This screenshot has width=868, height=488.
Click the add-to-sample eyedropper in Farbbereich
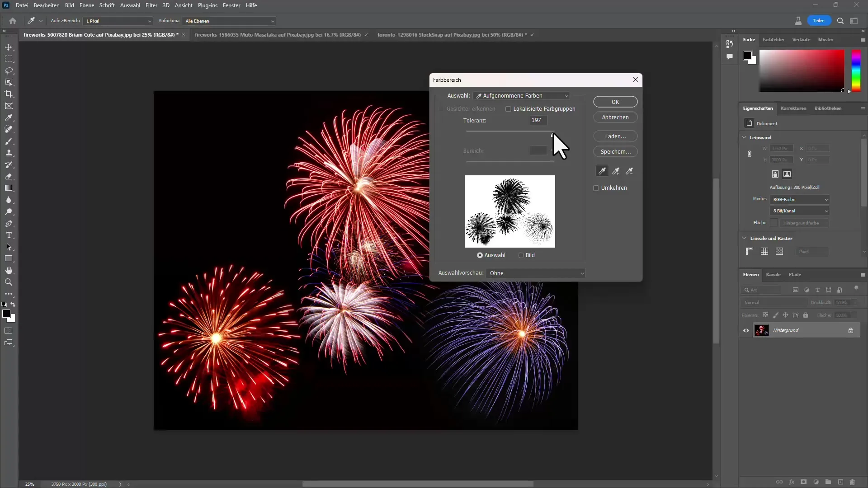[x=616, y=171]
